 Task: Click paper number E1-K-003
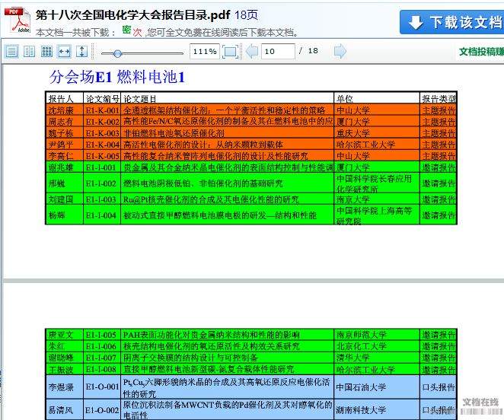tap(102, 133)
